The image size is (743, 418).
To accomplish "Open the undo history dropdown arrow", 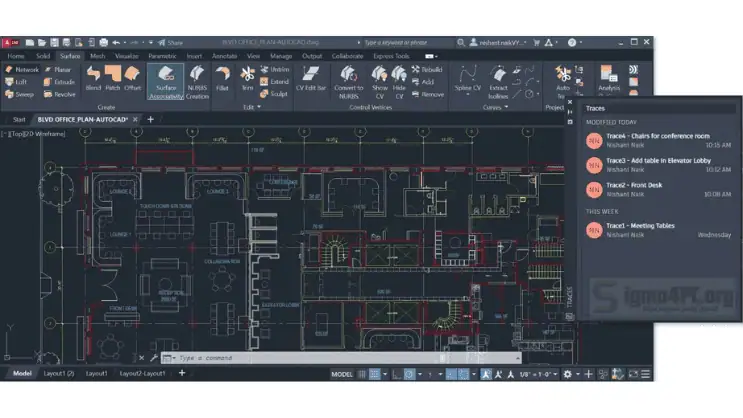I will [125, 43].
